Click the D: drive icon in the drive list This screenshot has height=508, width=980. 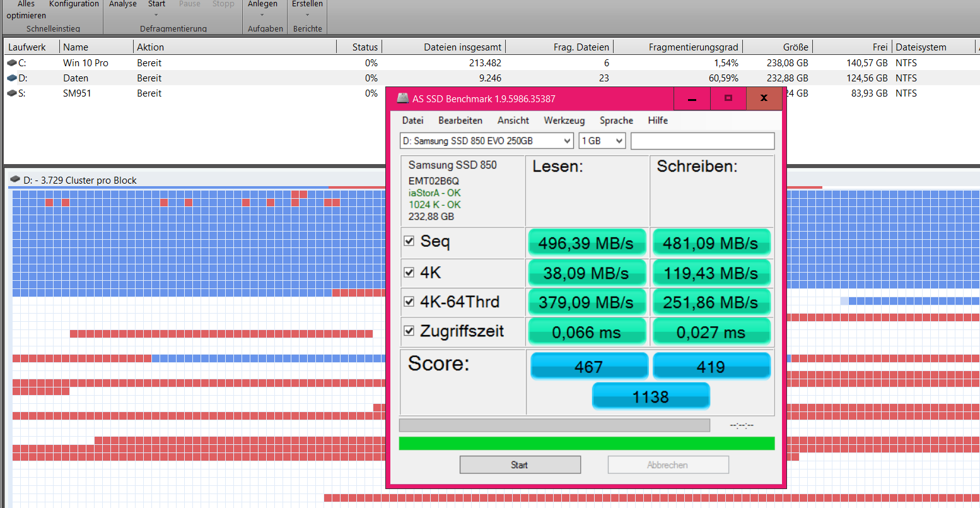pos(12,78)
